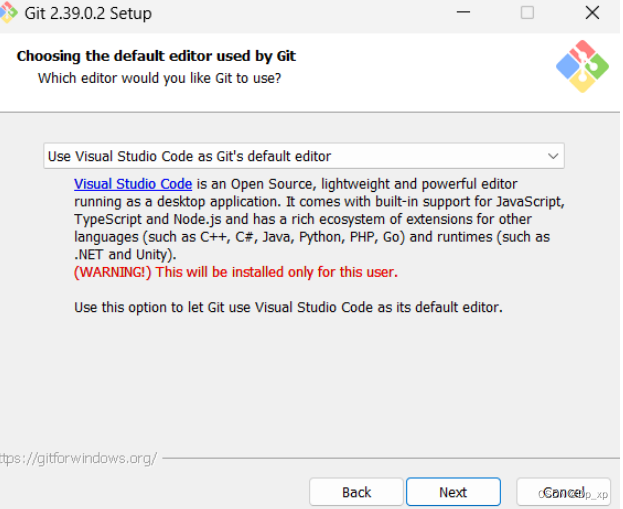This screenshot has width=623, height=509.
Task: Click the disabled maximize button
Action: (x=527, y=13)
